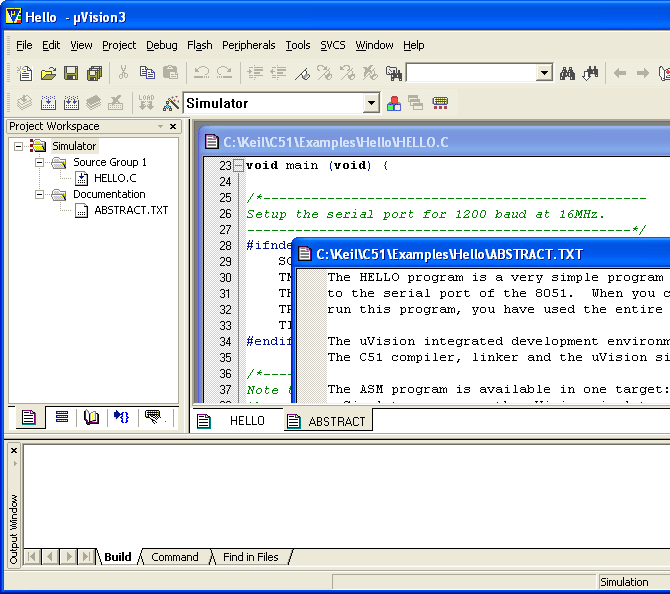Click the configuration keyboard-like toolbar icon
670x594 pixels.
[440, 103]
